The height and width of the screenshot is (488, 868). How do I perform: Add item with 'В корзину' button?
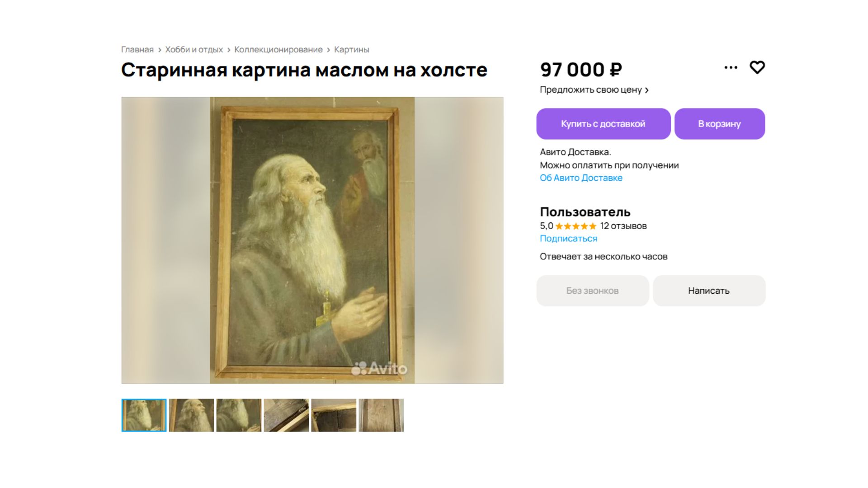[x=719, y=124]
